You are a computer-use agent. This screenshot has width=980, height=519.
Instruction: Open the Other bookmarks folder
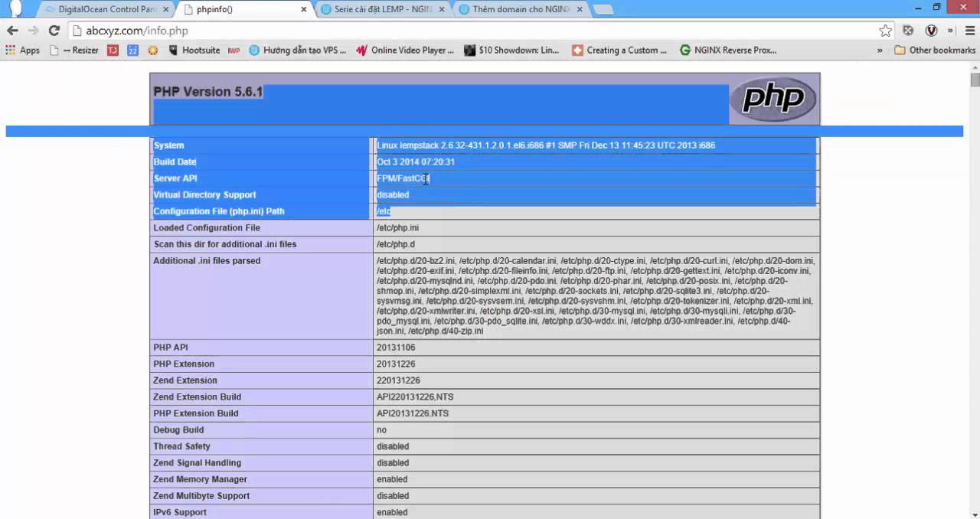point(935,51)
